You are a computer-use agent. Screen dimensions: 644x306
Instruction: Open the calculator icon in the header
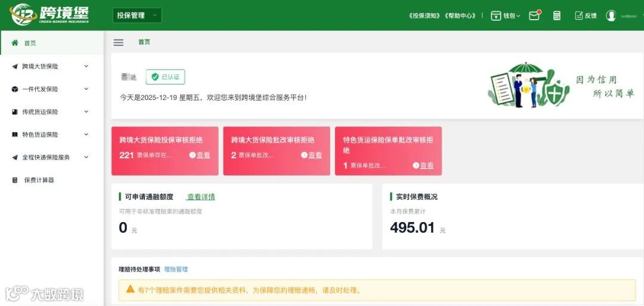556,16
